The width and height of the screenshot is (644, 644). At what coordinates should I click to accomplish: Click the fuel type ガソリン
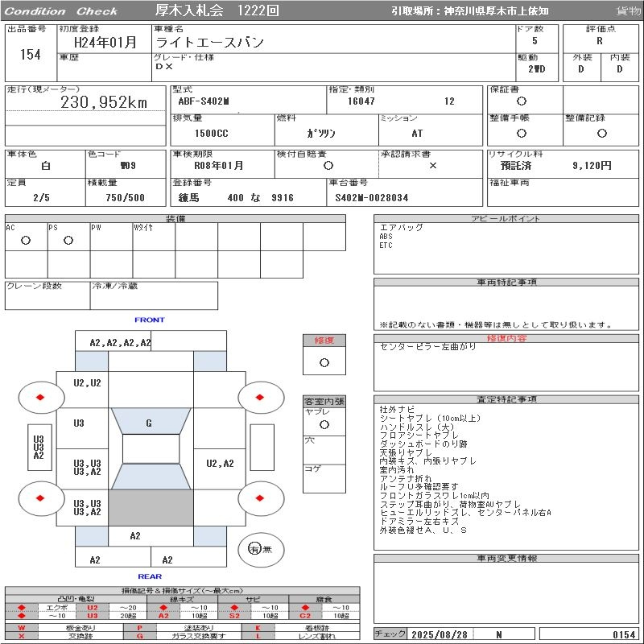321,133
